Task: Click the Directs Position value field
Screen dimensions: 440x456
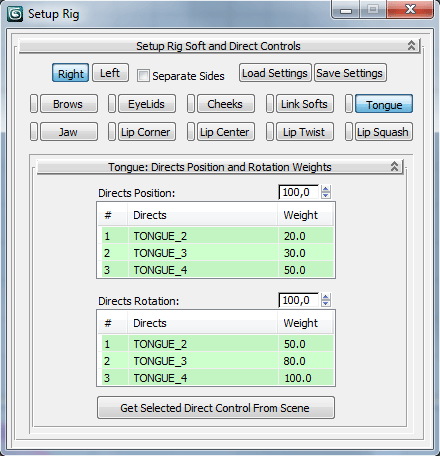Action: click(299, 192)
